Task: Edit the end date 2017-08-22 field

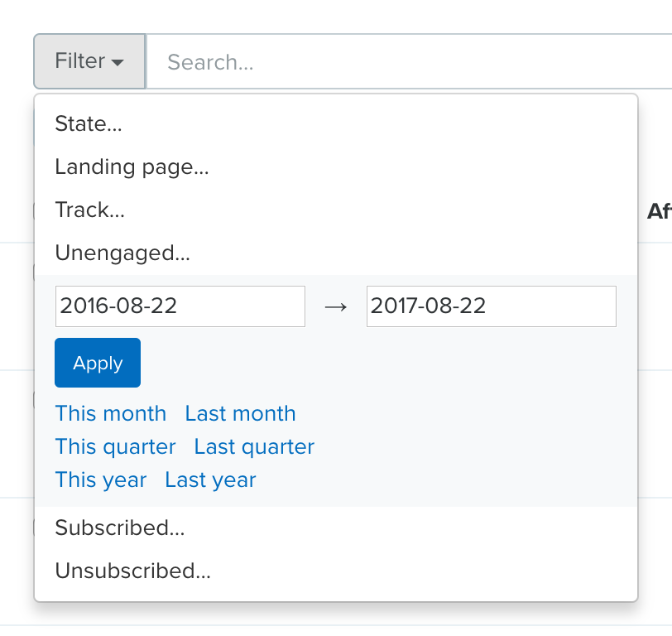Action: [491, 306]
